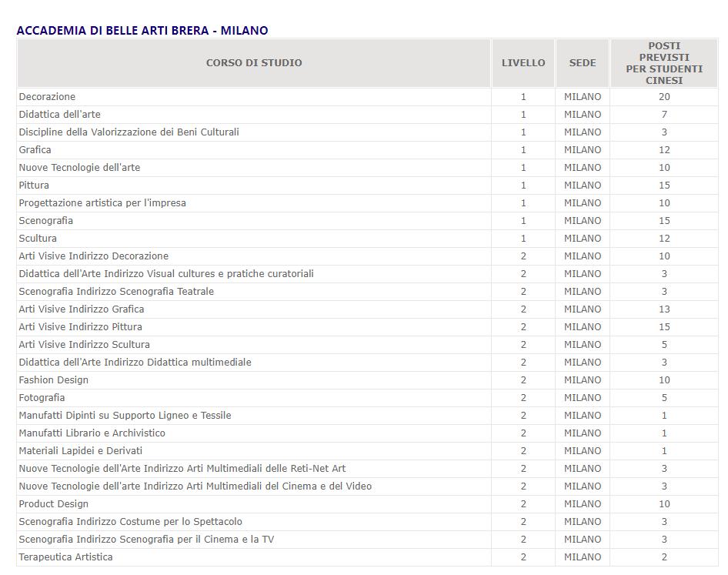Select the Decorazione course row
The width and height of the screenshot is (728, 575).
point(48,97)
